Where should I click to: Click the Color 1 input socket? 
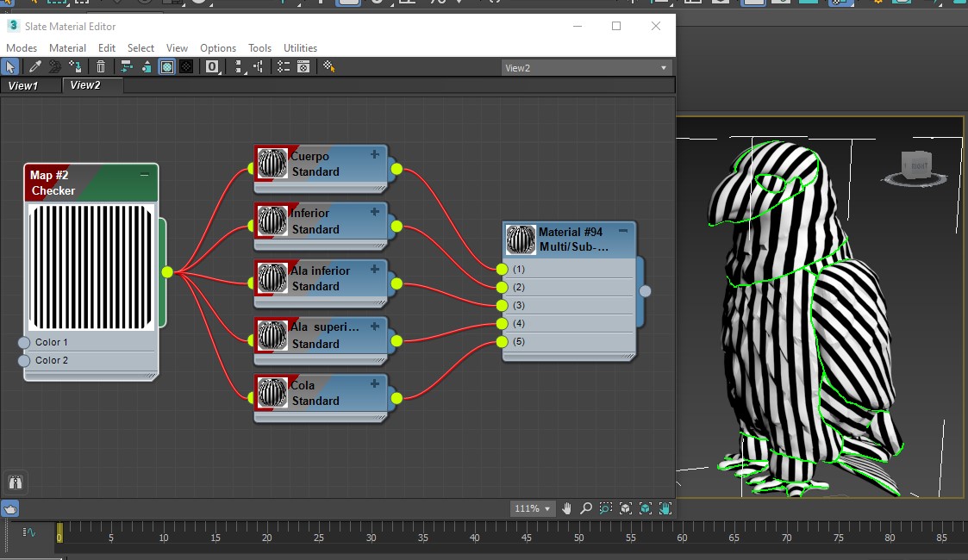point(24,343)
